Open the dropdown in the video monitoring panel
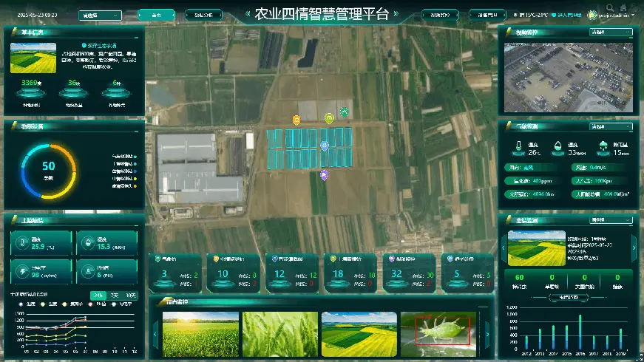This screenshot has width=644, height=362. [x=611, y=32]
